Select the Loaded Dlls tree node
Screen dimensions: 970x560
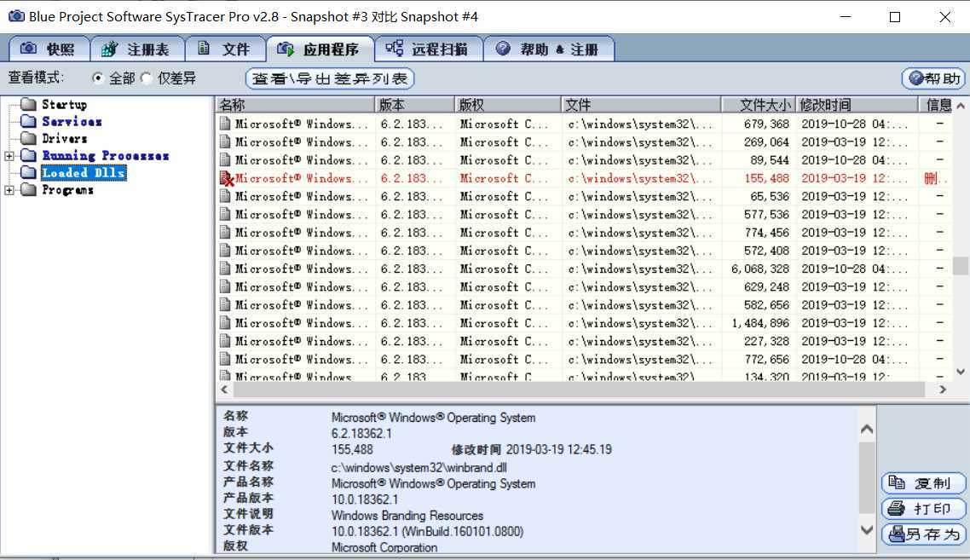click(84, 173)
